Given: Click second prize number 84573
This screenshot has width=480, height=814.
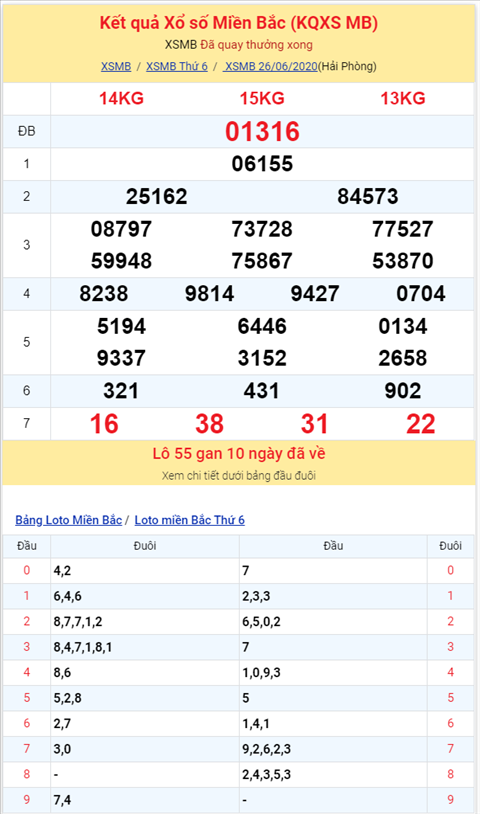Looking at the screenshot, I should (x=368, y=197).
